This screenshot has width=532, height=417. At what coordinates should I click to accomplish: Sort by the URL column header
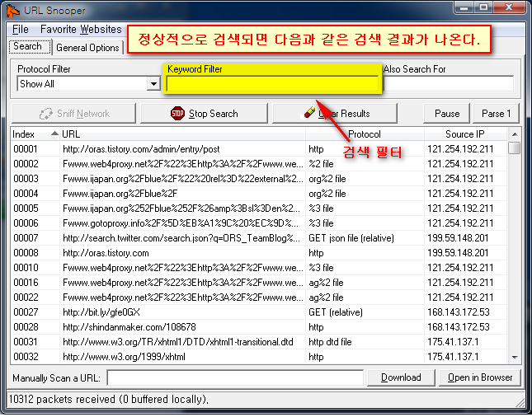[x=182, y=134]
